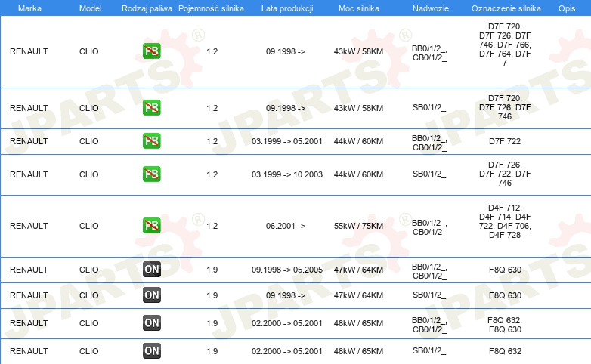
Task: Select the 43kW / 58KM cell in the SB0/1/2_ row
Action: click(358, 108)
